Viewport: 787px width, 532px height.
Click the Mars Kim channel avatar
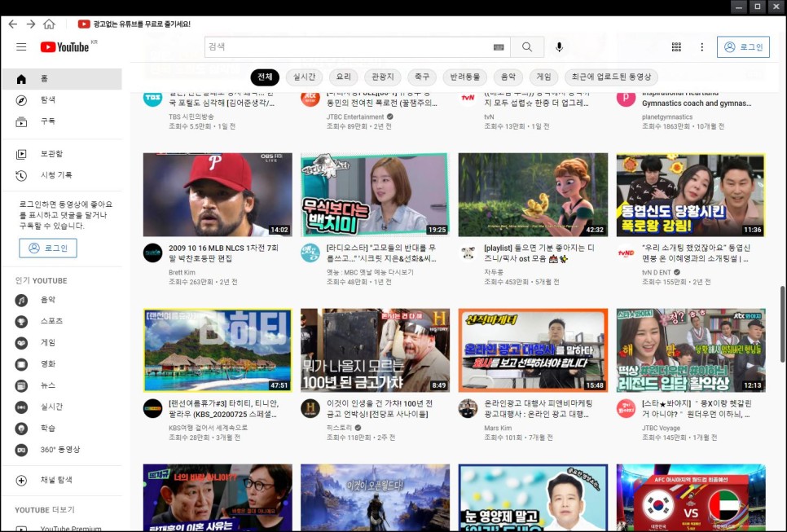[x=468, y=408]
